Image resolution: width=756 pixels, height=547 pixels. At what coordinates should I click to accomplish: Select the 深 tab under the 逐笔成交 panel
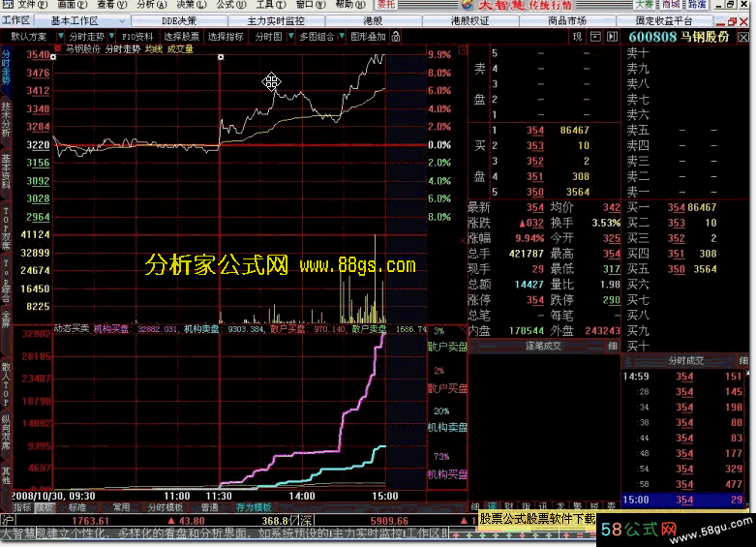[492, 506]
